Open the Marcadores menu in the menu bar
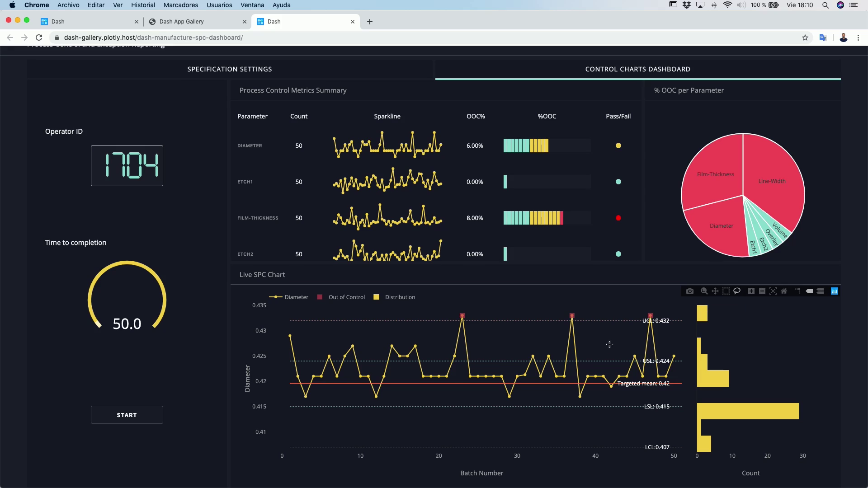Image resolution: width=868 pixels, height=488 pixels. [x=180, y=5]
